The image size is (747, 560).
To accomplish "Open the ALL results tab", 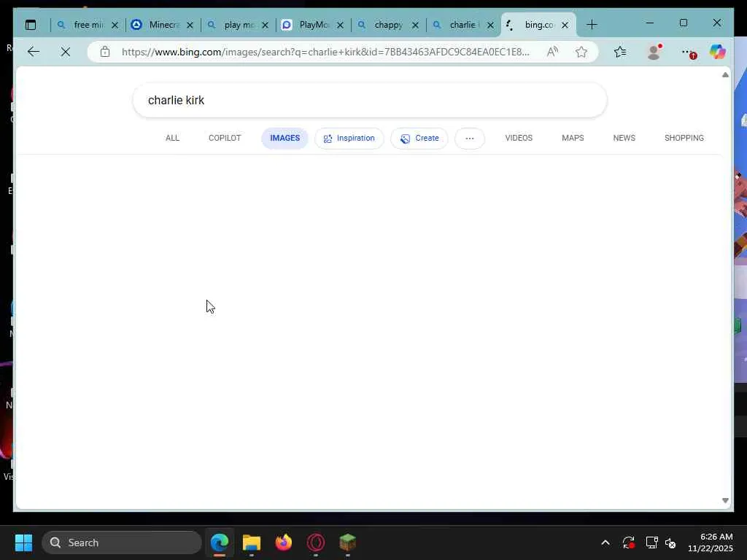I will [x=172, y=138].
